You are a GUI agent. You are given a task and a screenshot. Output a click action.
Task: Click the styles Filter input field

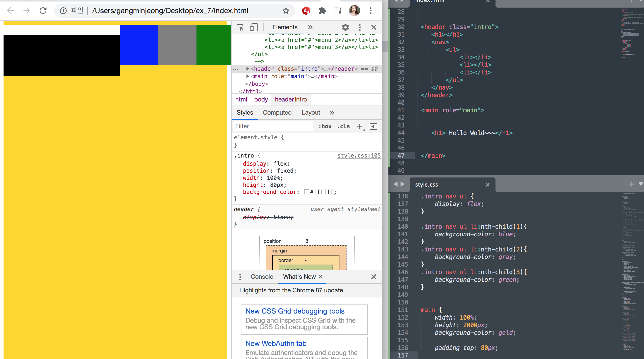pos(273,126)
